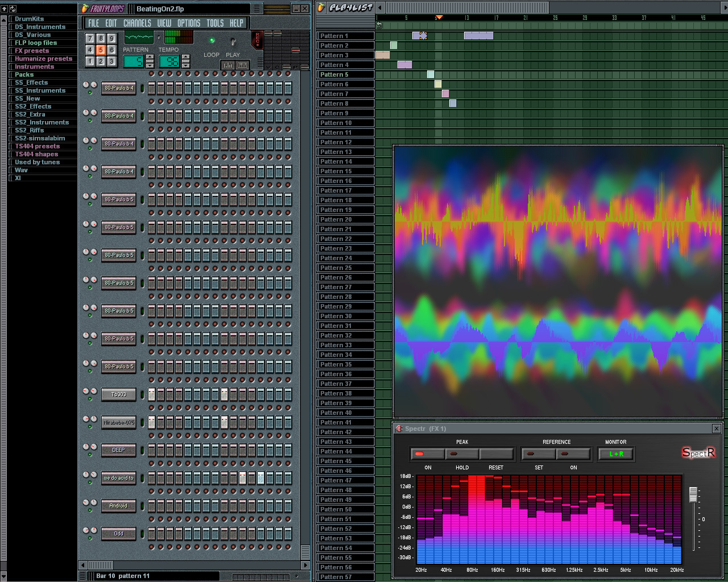This screenshot has width=728, height=582.
Task: Open the graph editor bar-chart icon
Action: (x=228, y=65)
